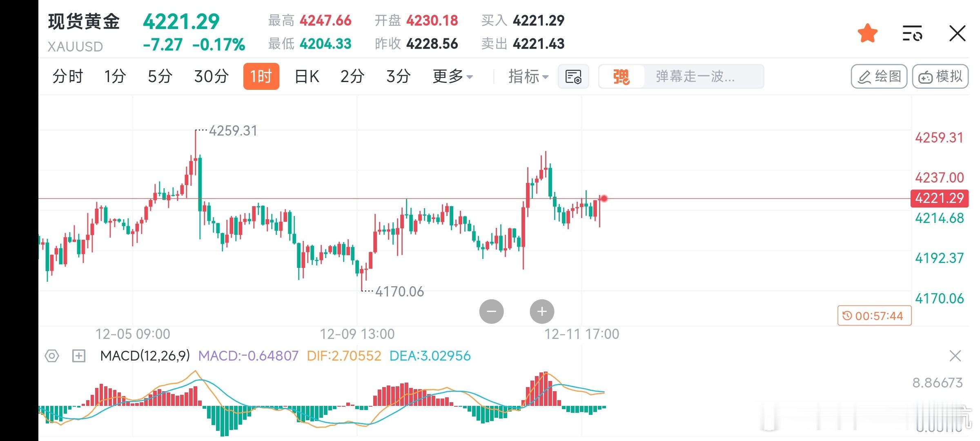Click the orange star to unfavorite XAUUSD
Image resolution: width=980 pixels, height=441 pixels.
click(867, 32)
